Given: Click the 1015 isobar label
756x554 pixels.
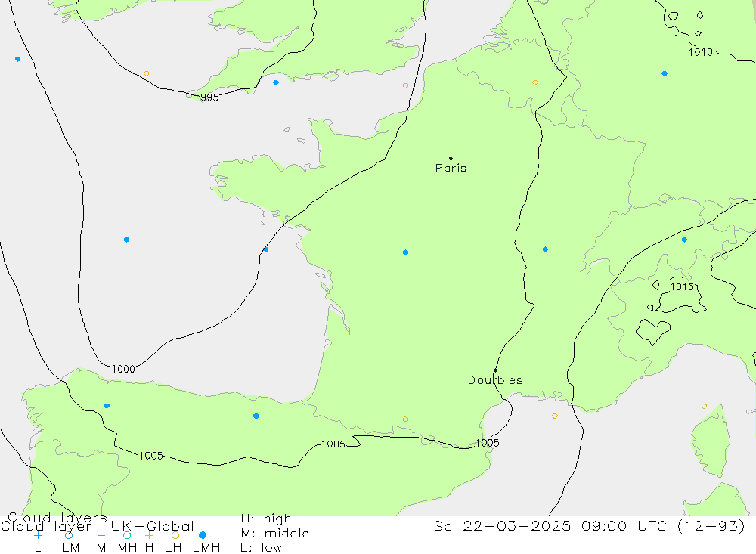Looking at the screenshot, I should click(x=682, y=287).
